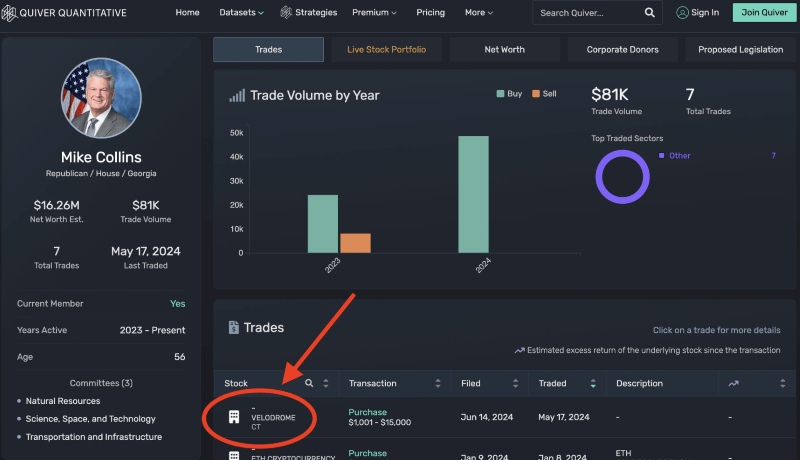The height and width of the screenshot is (460, 800).
Task: Click the Sign In link
Action: 705,12
